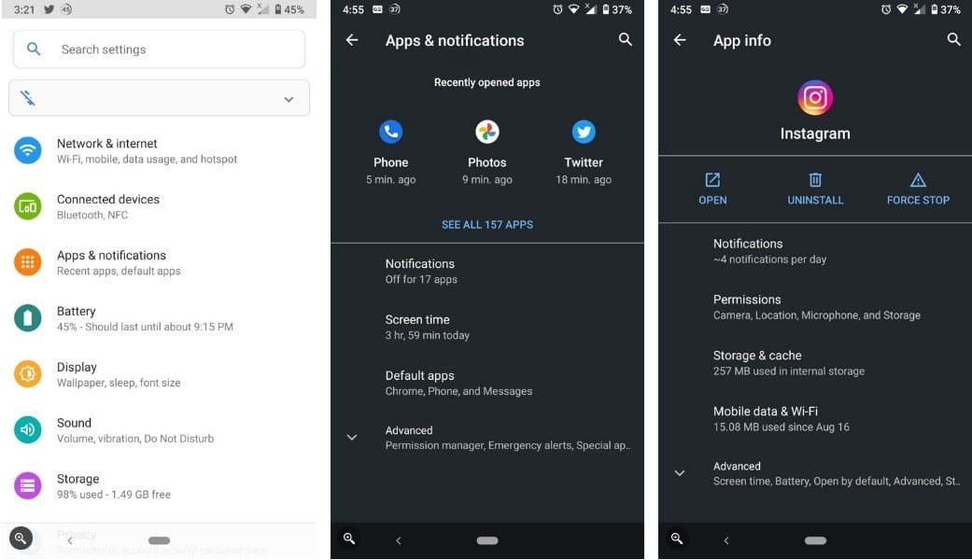Viewport: 972px width, 560px height.
Task: Tap 'Phone' label under recently opened apps
Action: [x=390, y=162]
